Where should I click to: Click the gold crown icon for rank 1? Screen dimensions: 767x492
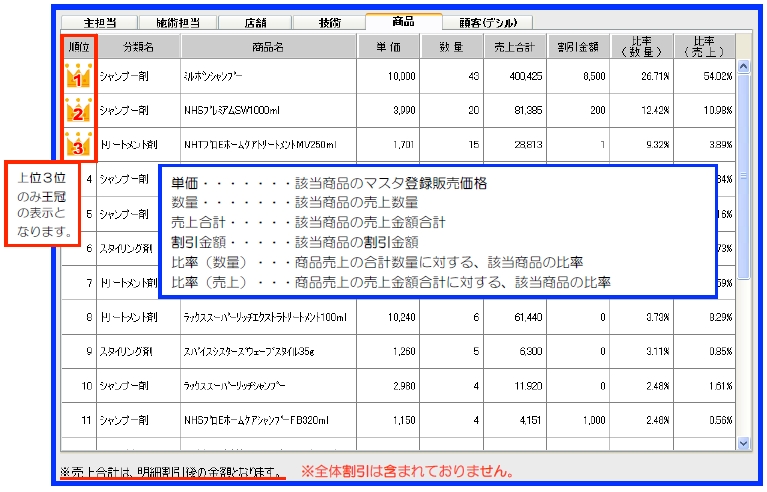(77, 75)
